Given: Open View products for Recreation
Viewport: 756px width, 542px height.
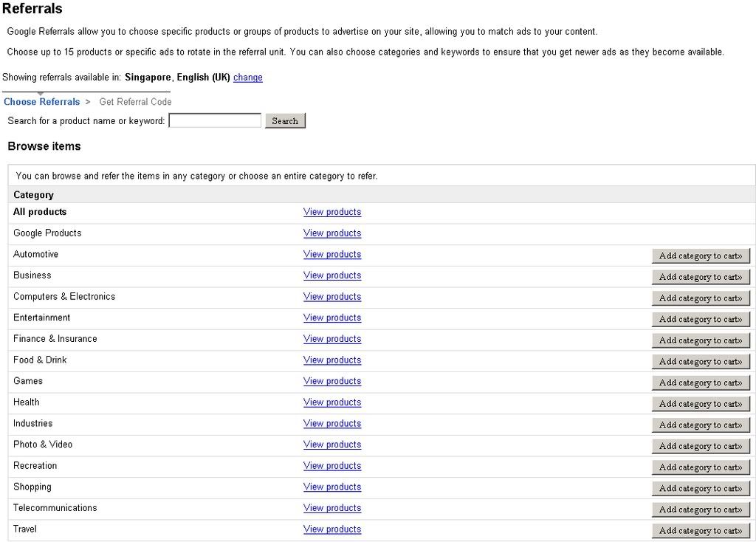Looking at the screenshot, I should coord(332,466).
